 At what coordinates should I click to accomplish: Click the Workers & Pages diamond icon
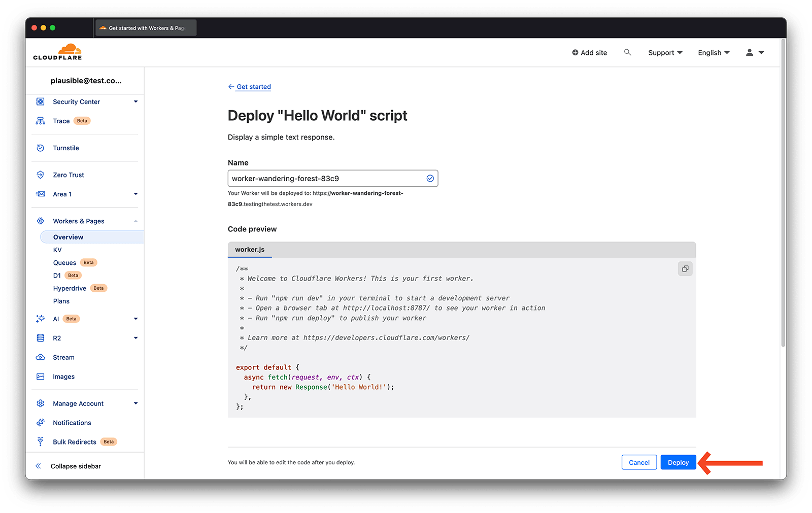pyautogui.click(x=41, y=221)
